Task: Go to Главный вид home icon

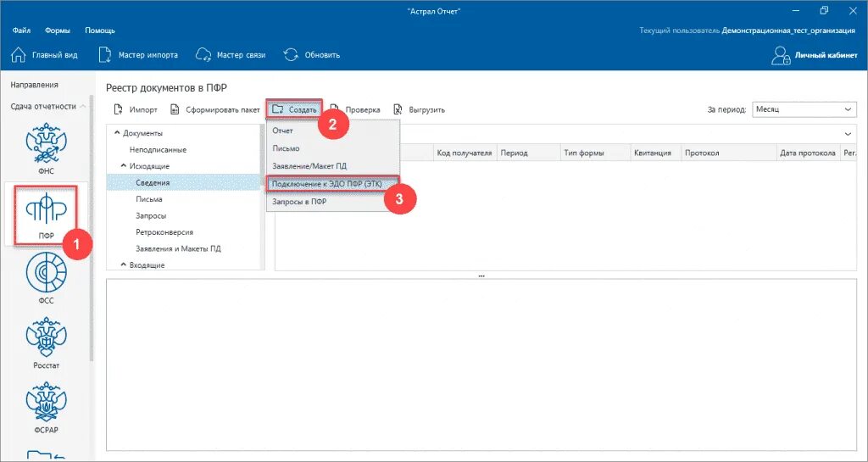Action: (19, 55)
